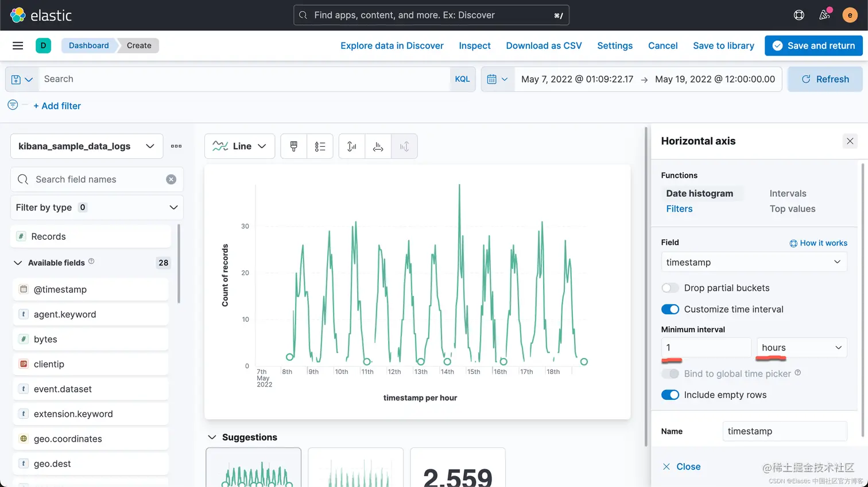Open the left axis settings
868x487 pixels.
352,146
